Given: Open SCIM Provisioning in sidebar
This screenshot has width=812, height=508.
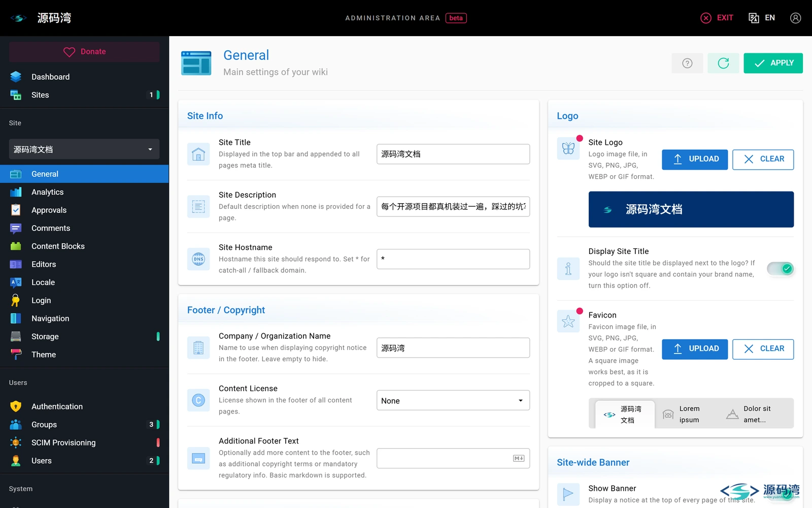Looking at the screenshot, I should (x=84, y=442).
